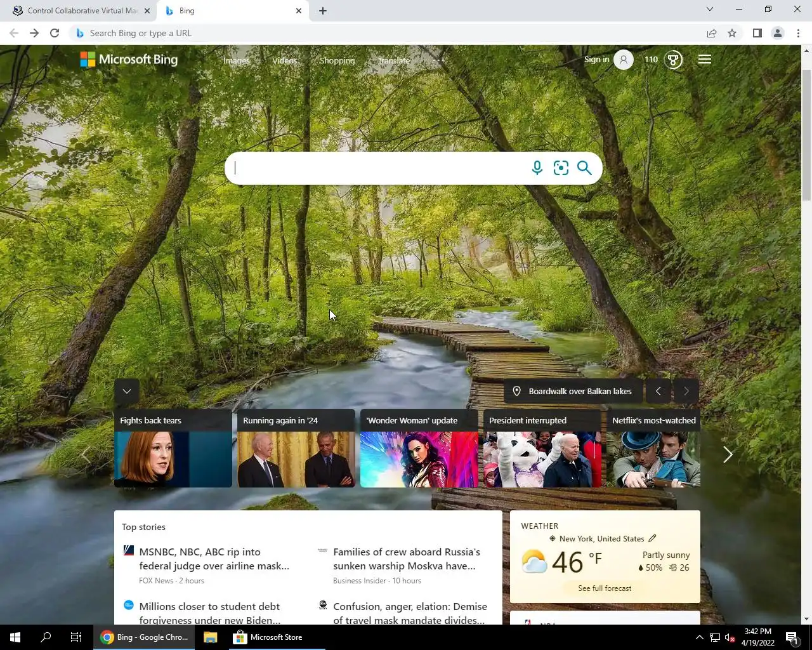The height and width of the screenshot is (650, 812).
Task: Open "Netflix's most-watched" news card
Action: click(x=653, y=448)
